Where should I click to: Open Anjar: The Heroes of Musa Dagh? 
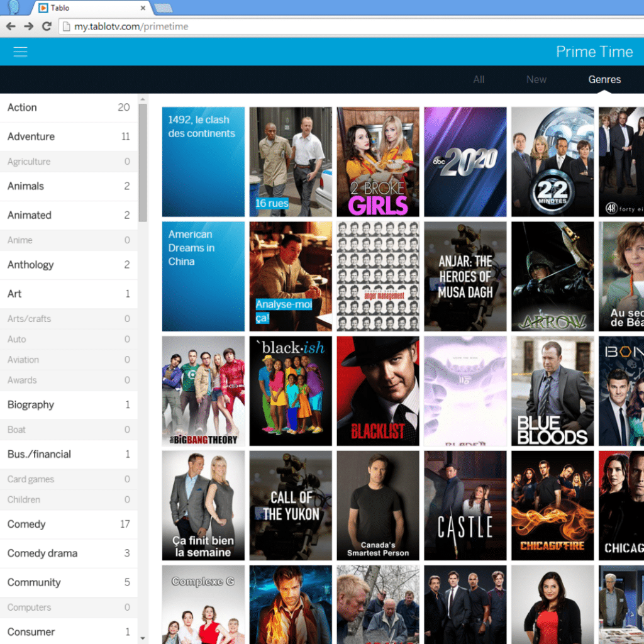465,277
